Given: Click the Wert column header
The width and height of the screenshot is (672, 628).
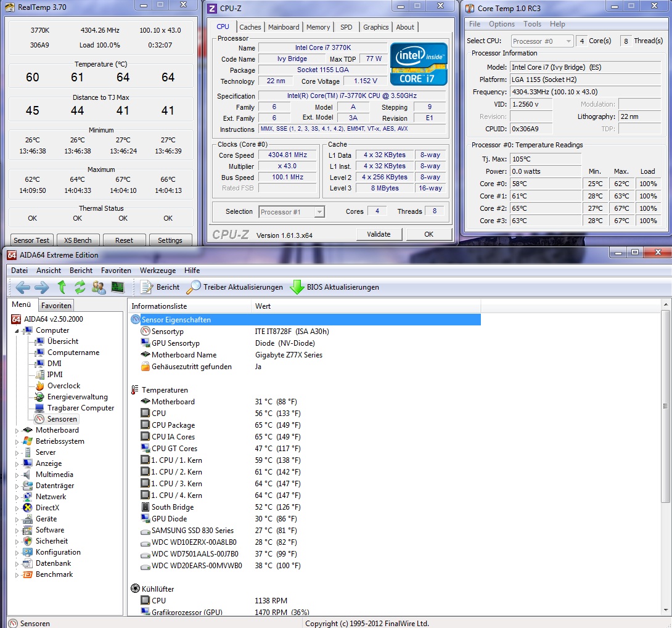Looking at the screenshot, I should [366, 306].
